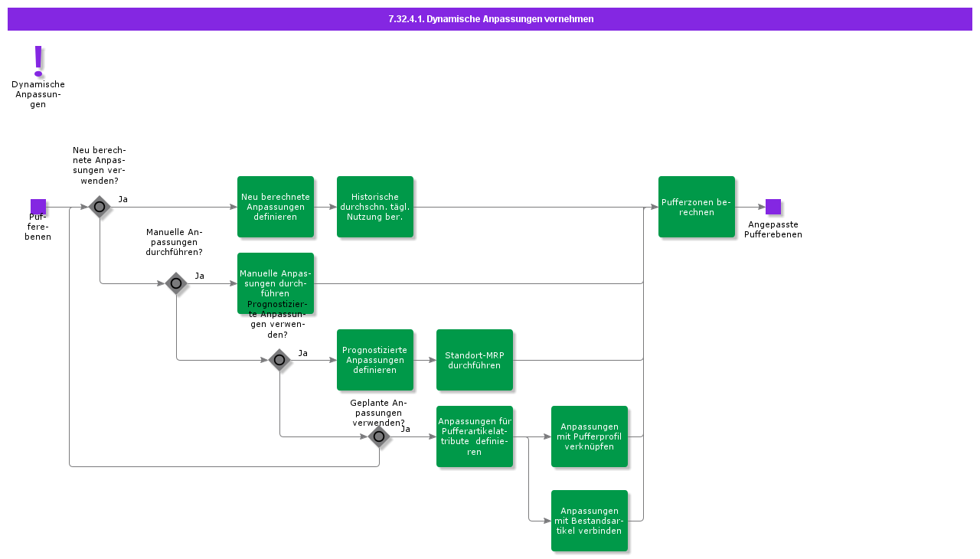980x559 pixels.
Task: Click the "Standort-MRP durchführen" step
Action: pos(475,360)
